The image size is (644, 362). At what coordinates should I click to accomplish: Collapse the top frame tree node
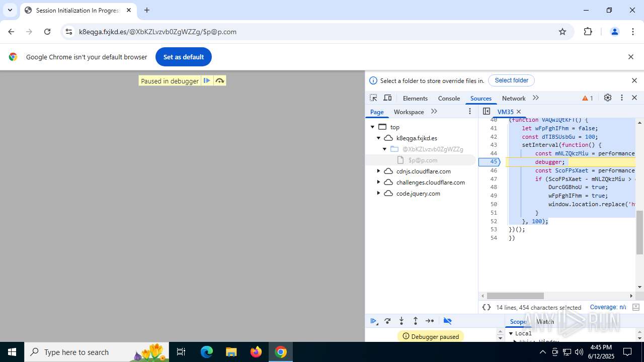(x=372, y=127)
